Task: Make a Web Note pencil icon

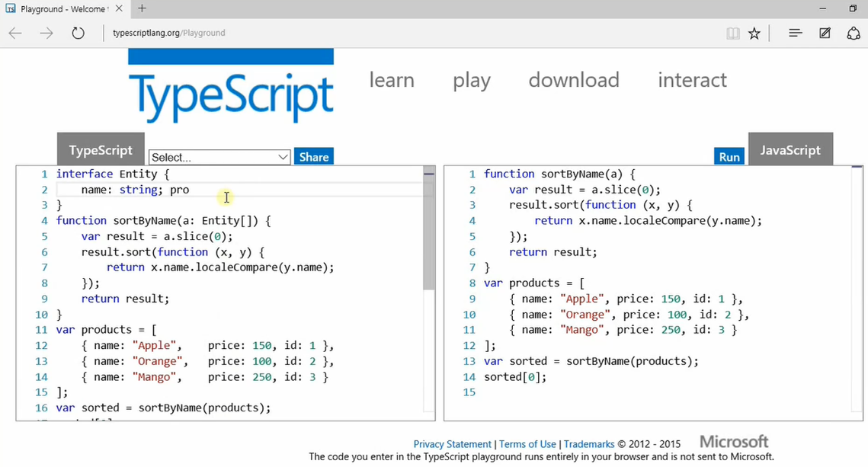Action: point(825,34)
